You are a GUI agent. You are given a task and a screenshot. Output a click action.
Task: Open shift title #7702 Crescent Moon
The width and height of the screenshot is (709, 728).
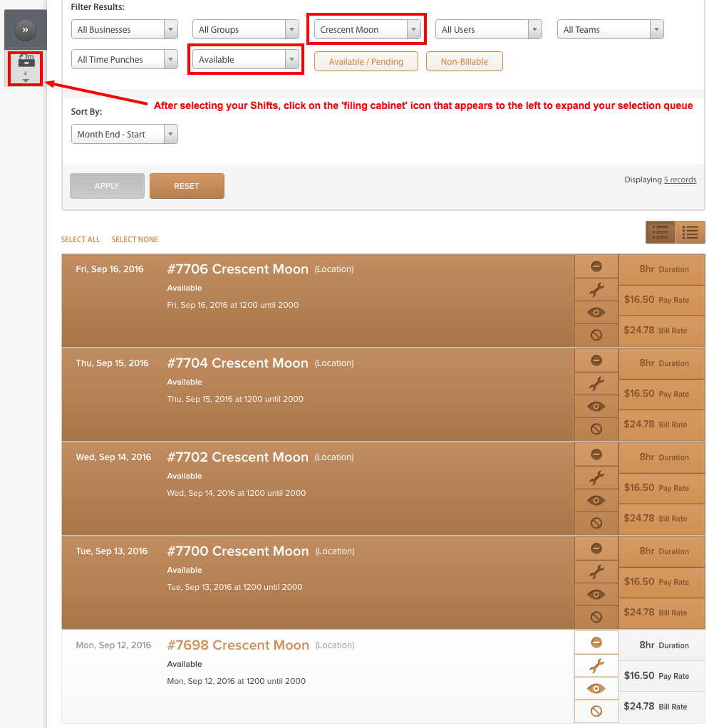tap(238, 457)
